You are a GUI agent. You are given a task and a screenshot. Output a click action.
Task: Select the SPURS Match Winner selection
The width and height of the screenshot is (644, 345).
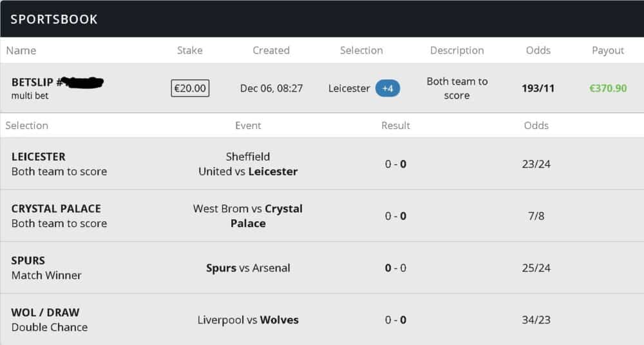(x=46, y=268)
